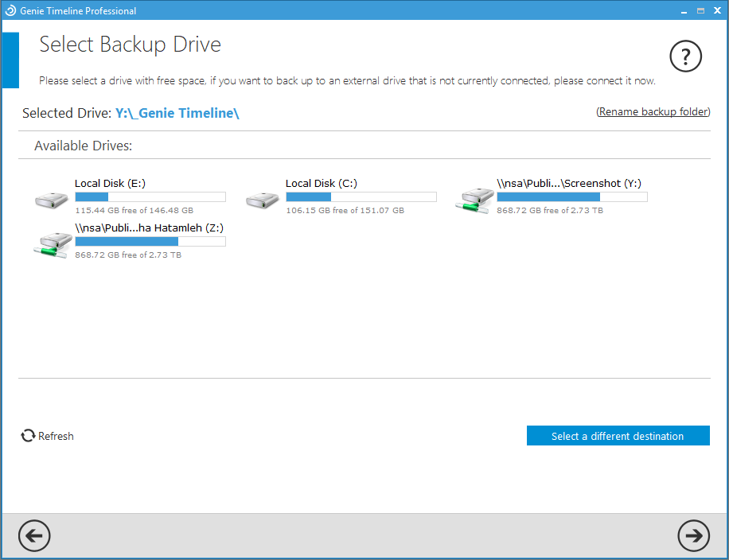
Task: Click the usage bar of Screenshot (Y:) drive
Action: 571,196
